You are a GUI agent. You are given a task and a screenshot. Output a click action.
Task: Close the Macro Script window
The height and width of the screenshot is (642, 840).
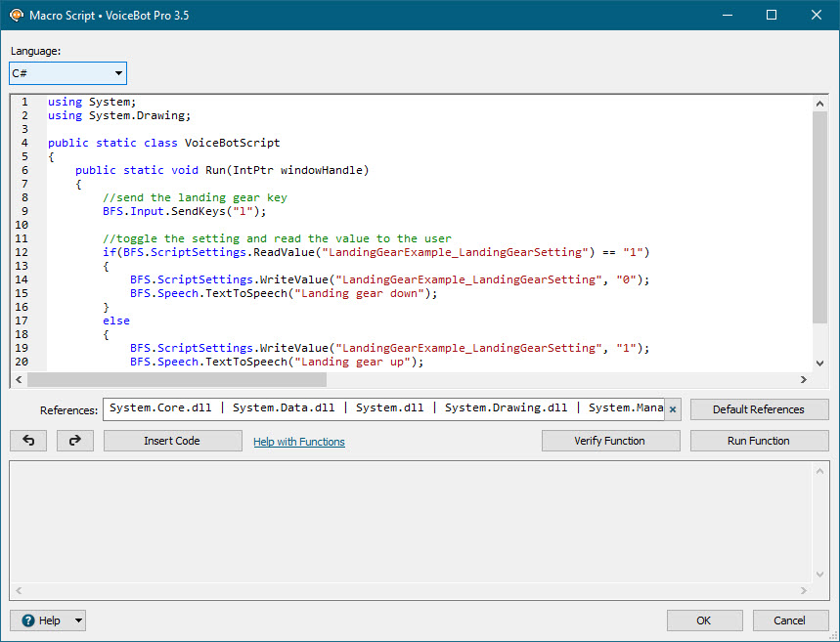(x=817, y=15)
